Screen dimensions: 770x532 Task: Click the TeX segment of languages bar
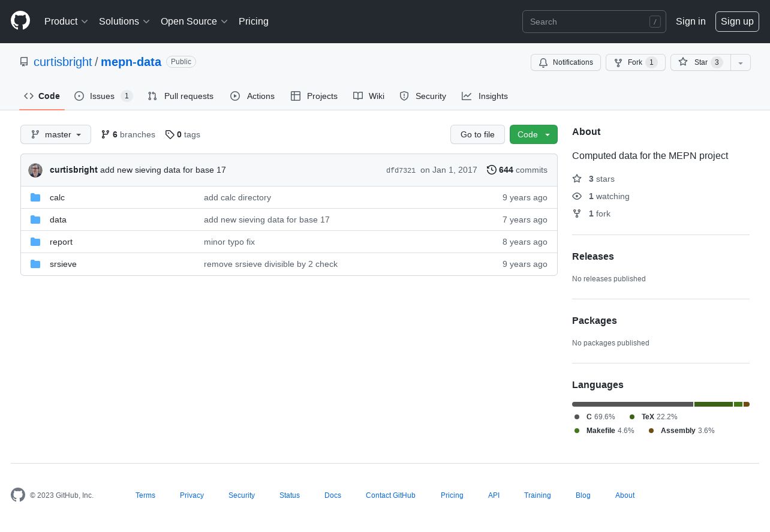pyautogui.click(x=714, y=404)
